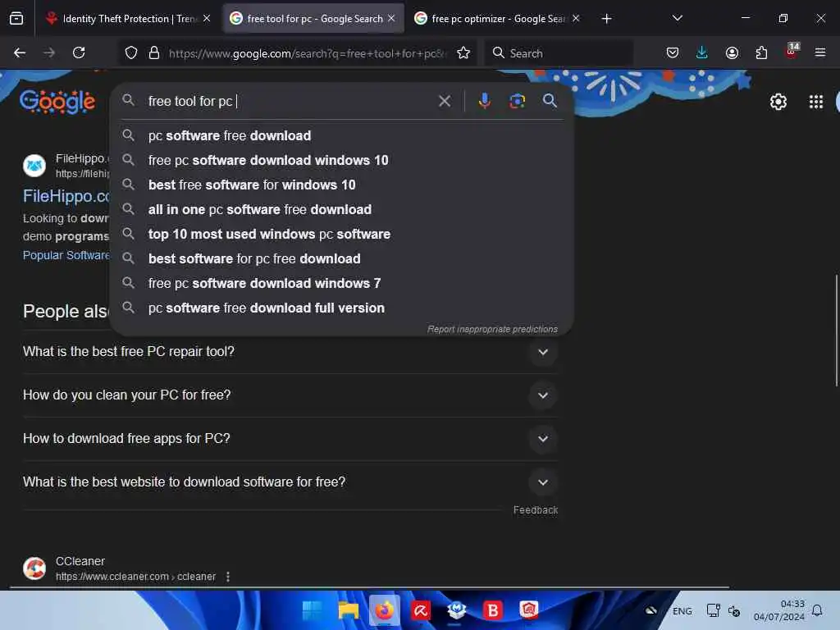Submit search with the magnifier button
This screenshot has height=630, width=840.
(550, 100)
